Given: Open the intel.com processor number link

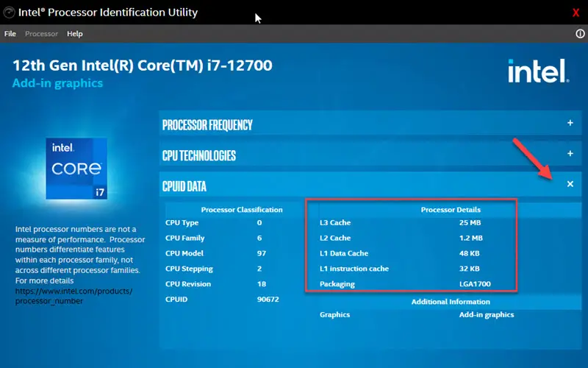Looking at the screenshot, I should (x=73, y=296).
